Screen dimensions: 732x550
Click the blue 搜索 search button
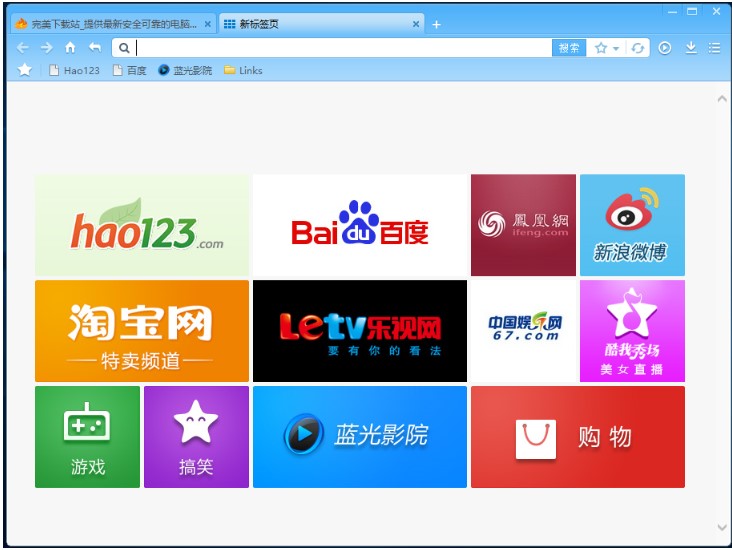[x=569, y=48]
